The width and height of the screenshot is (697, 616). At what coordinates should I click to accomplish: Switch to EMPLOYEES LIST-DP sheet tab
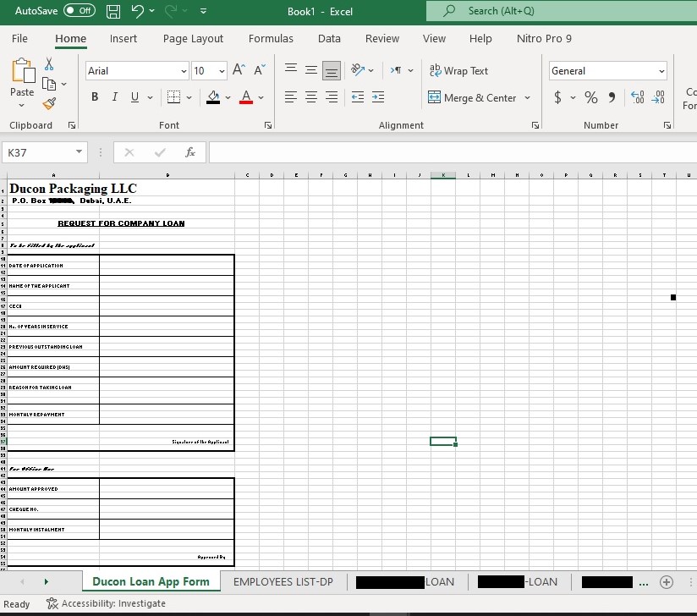tap(283, 582)
